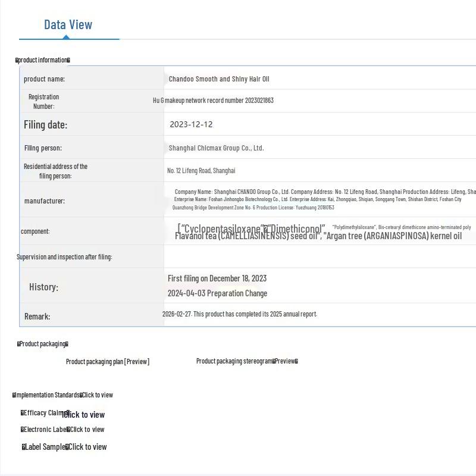Click 'Residential address of the filing person:' label

(55, 171)
